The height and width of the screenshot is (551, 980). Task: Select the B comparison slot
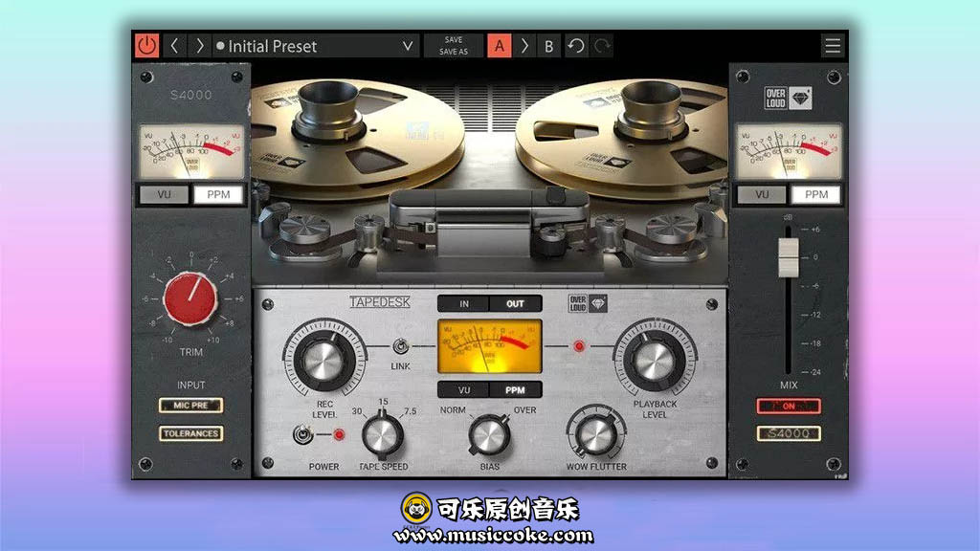(548, 46)
